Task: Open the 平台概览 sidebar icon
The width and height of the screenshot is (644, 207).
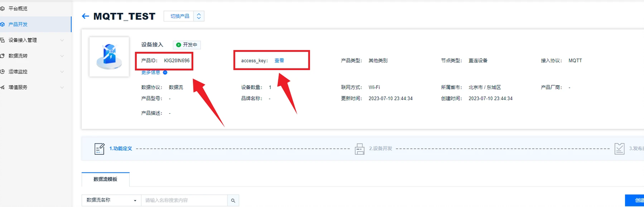Action: (3, 8)
